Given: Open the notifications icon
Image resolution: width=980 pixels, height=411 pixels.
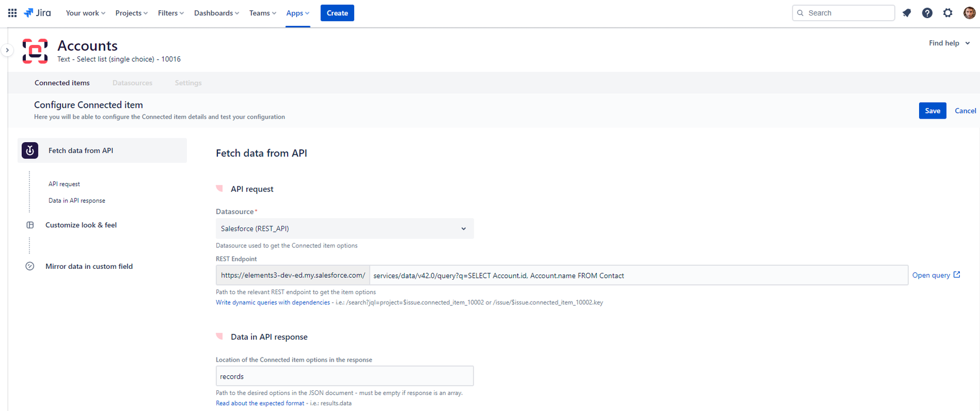Looking at the screenshot, I should 907,13.
